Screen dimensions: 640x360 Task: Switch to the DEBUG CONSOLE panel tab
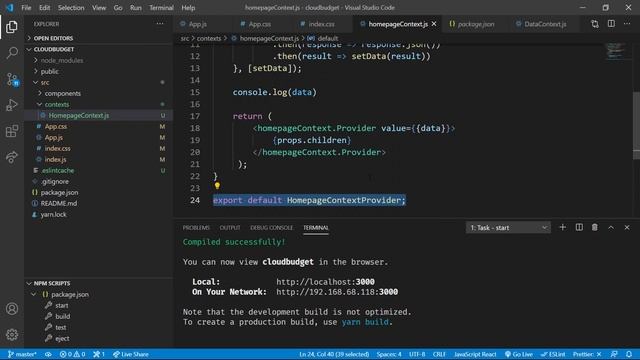(271, 228)
